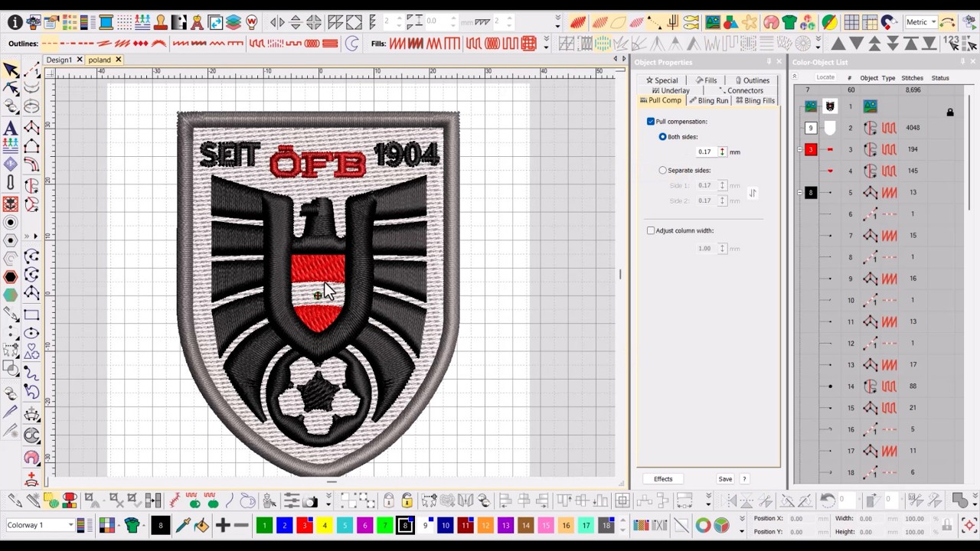The height and width of the screenshot is (551, 980).
Task: Pin the Object Properties panel
Action: point(769,62)
